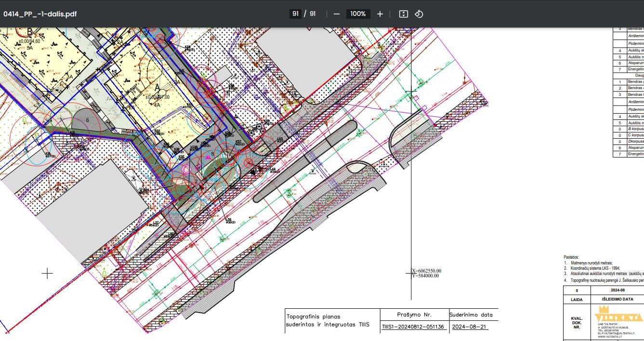Rotate the document counterclockwise

(x=419, y=14)
